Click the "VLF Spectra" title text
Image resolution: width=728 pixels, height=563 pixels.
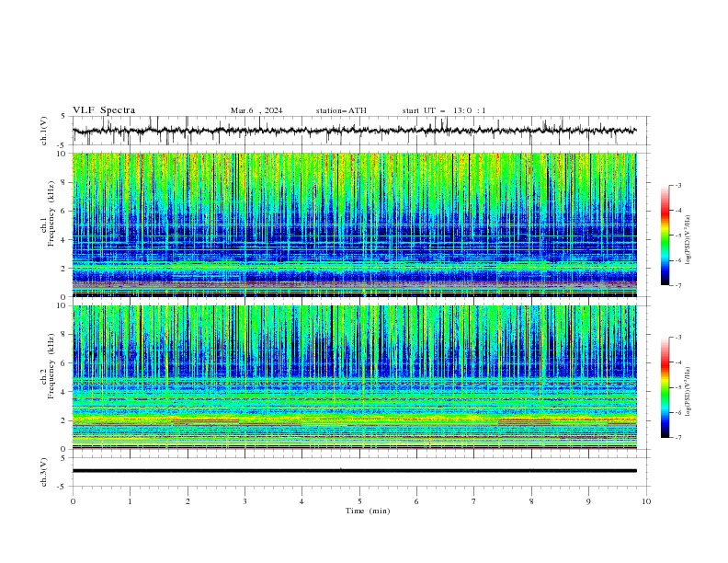coord(104,110)
